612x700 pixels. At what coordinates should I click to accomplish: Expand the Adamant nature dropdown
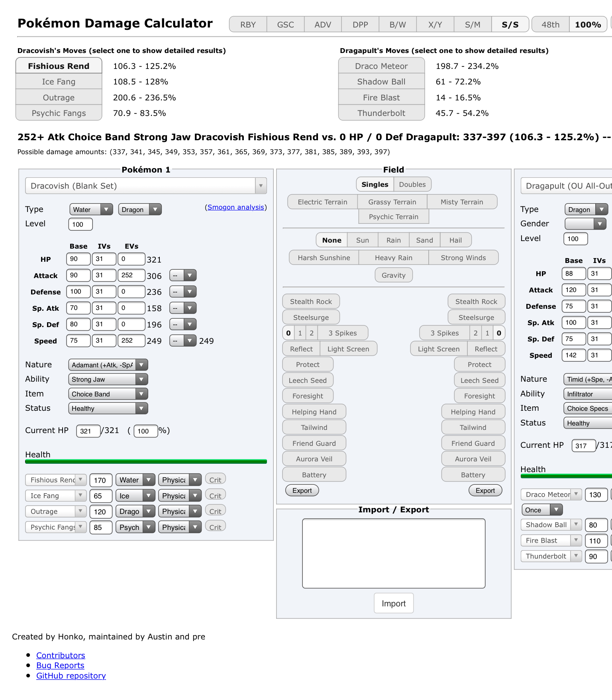coord(108,365)
